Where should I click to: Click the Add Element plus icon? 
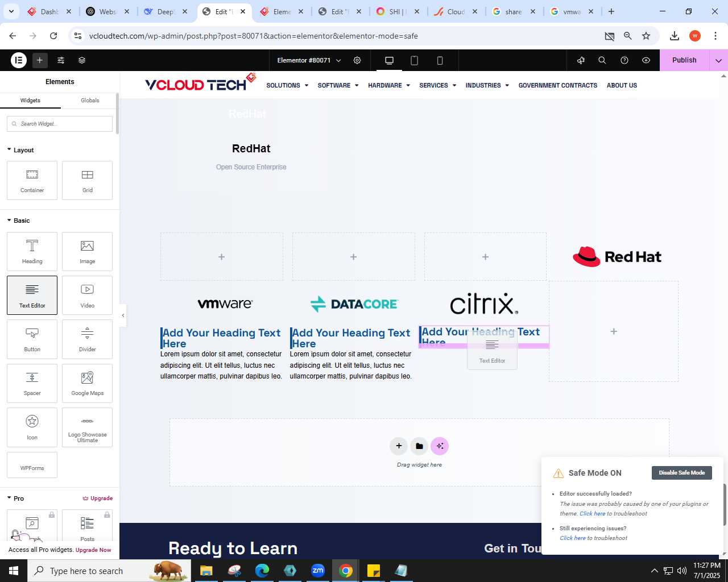click(x=40, y=60)
